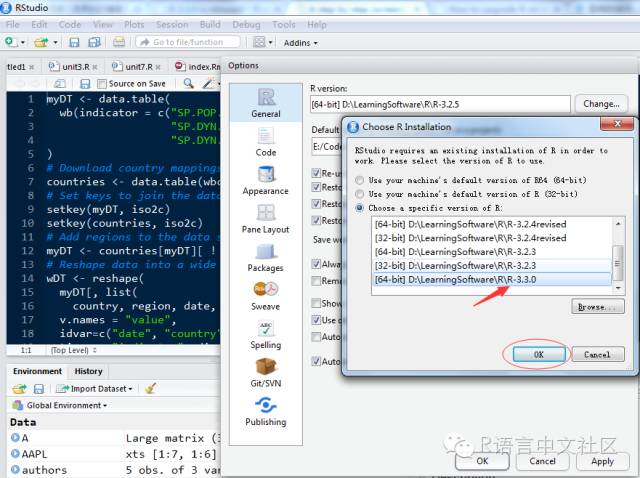
Task: Click the save all documents icon
Action: coord(94,42)
